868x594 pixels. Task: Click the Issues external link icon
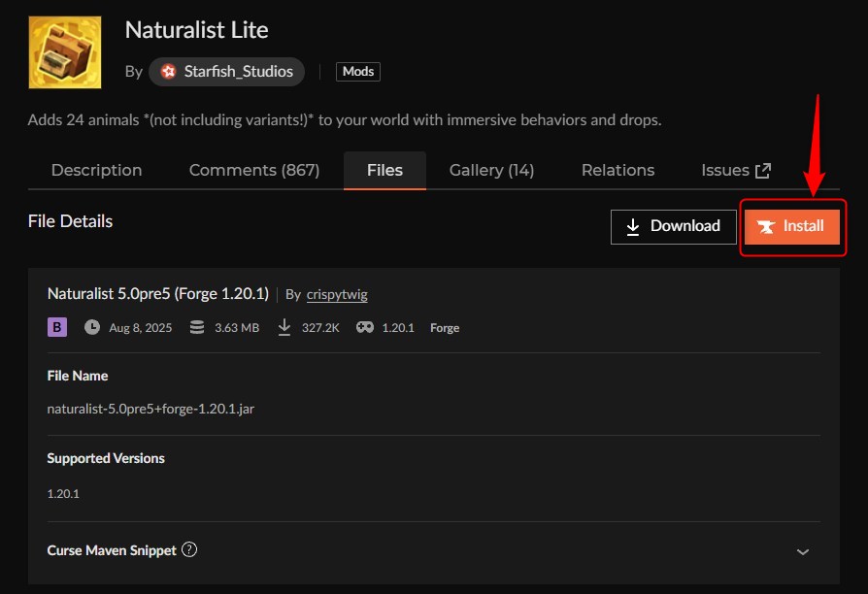click(763, 171)
